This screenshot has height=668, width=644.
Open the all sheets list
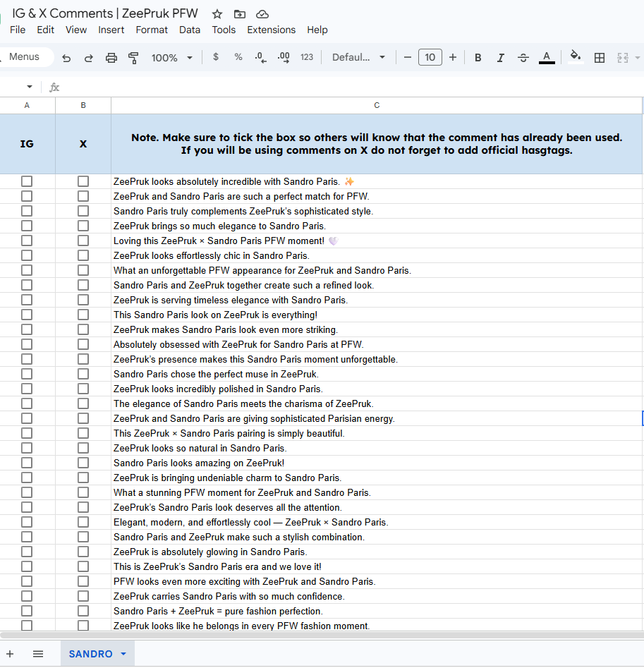click(38, 653)
